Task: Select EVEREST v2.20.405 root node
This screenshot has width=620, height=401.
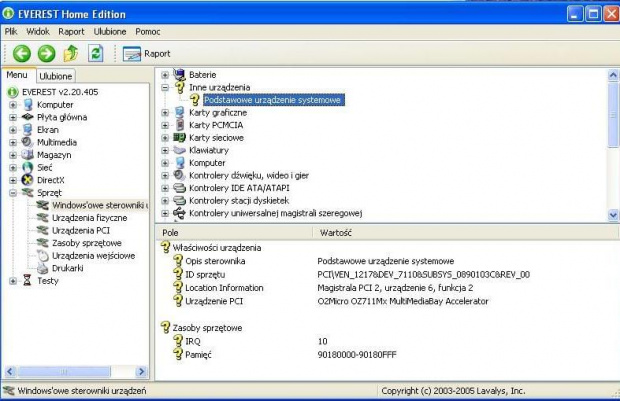Action: tap(60, 92)
